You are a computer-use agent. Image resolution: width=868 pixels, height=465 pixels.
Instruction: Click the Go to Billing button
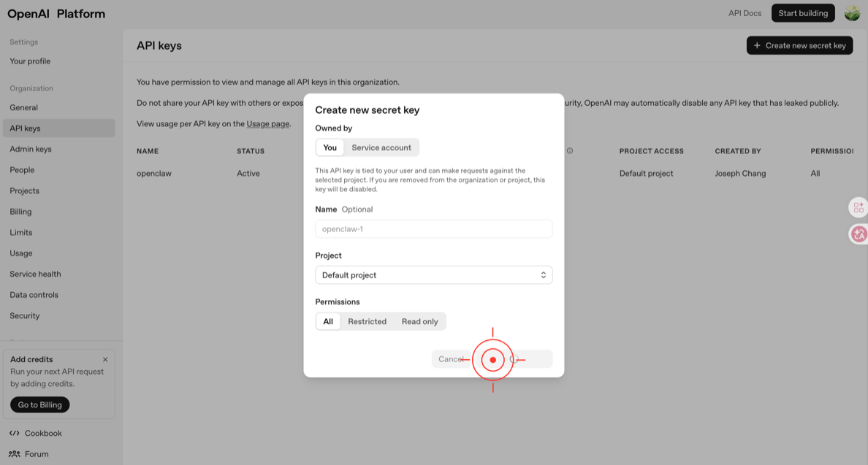[40, 404]
